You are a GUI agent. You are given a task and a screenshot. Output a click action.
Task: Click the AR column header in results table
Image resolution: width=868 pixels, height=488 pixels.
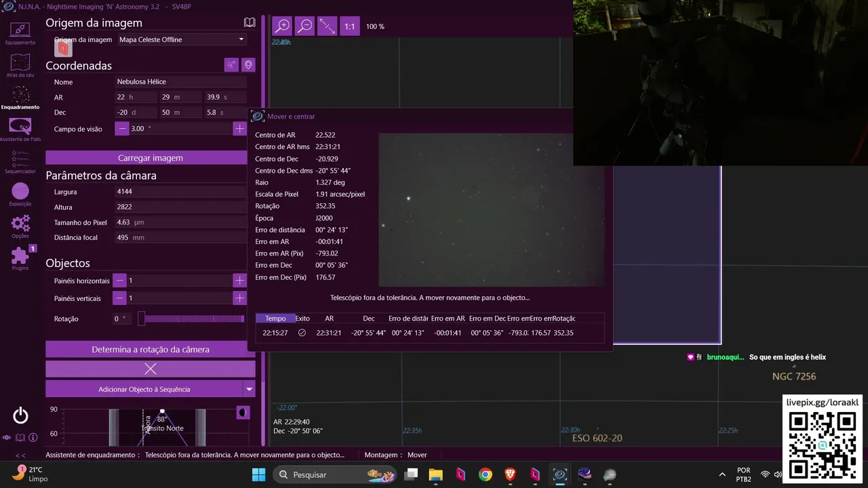(330, 318)
